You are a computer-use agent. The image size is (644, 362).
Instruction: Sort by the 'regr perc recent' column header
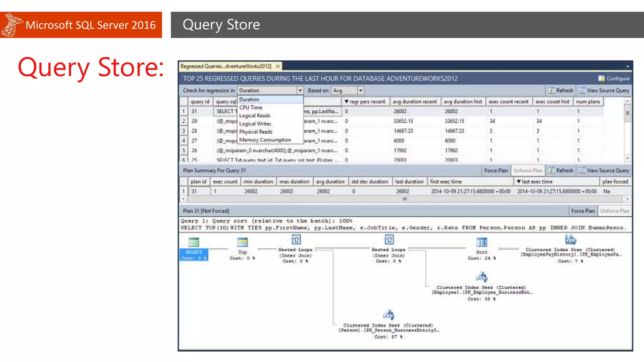tap(365, 102)
